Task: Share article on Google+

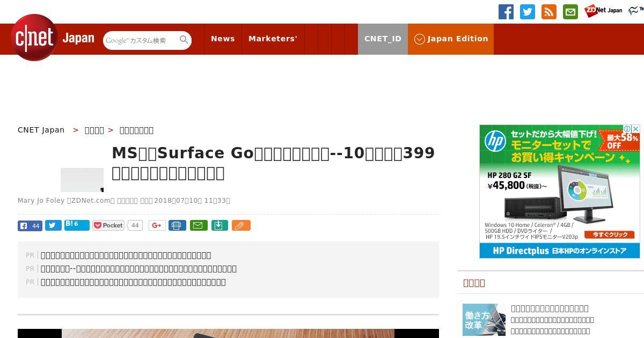Action: 157,225
